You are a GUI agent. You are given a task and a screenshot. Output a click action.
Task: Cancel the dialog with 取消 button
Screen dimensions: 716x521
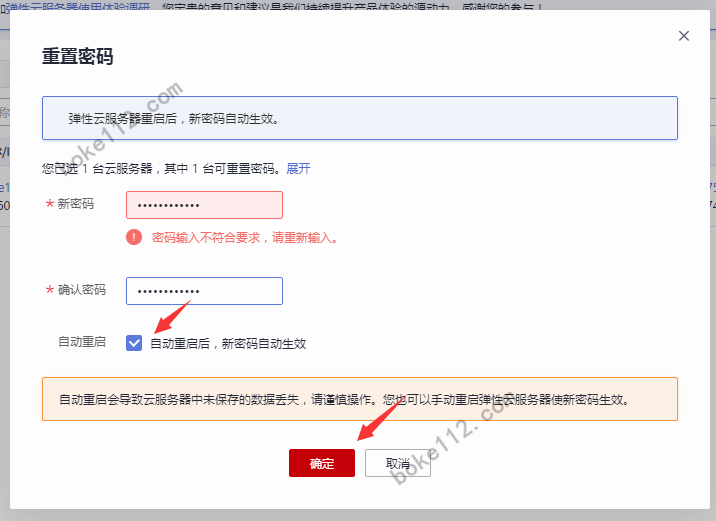click(397, 463)
